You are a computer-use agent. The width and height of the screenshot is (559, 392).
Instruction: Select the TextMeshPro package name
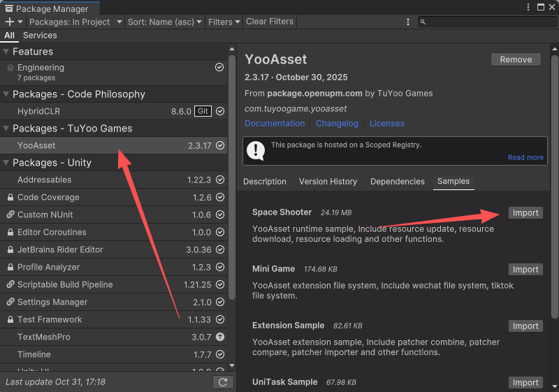coord(44,337)
